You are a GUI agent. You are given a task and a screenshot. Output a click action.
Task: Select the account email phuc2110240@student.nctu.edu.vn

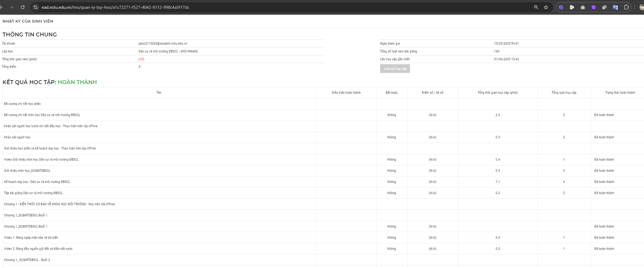pos(163,44)
